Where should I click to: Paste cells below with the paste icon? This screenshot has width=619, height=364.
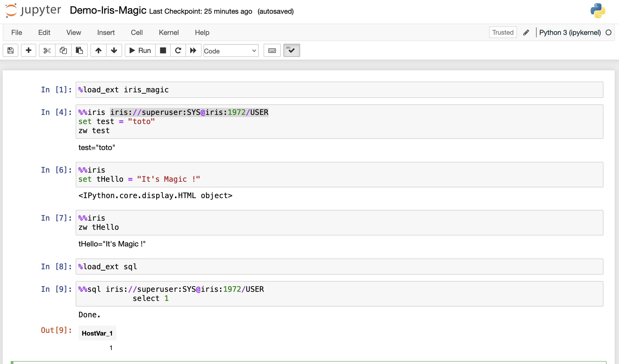(79, 50)
